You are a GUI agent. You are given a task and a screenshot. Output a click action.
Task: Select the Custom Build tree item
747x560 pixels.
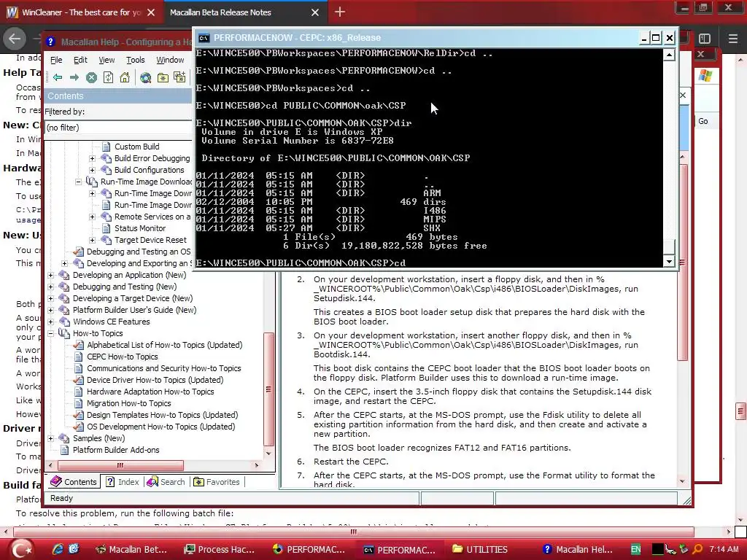(x=136, y=147)
